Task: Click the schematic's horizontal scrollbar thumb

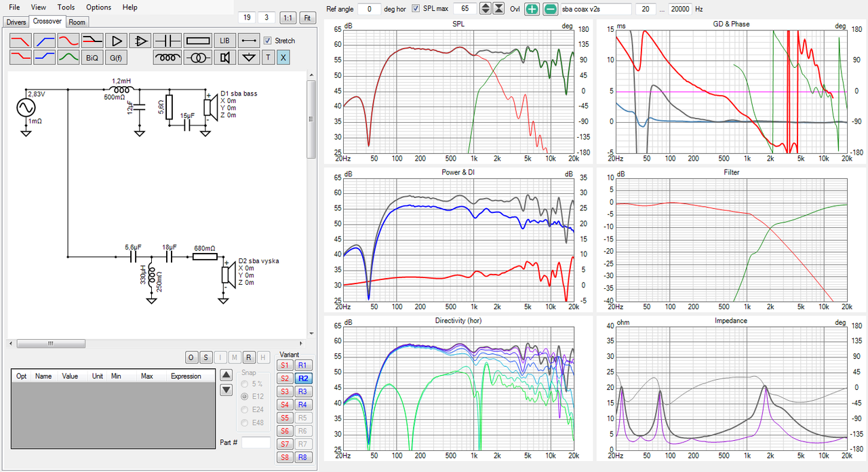Action: tap(52, 343)
